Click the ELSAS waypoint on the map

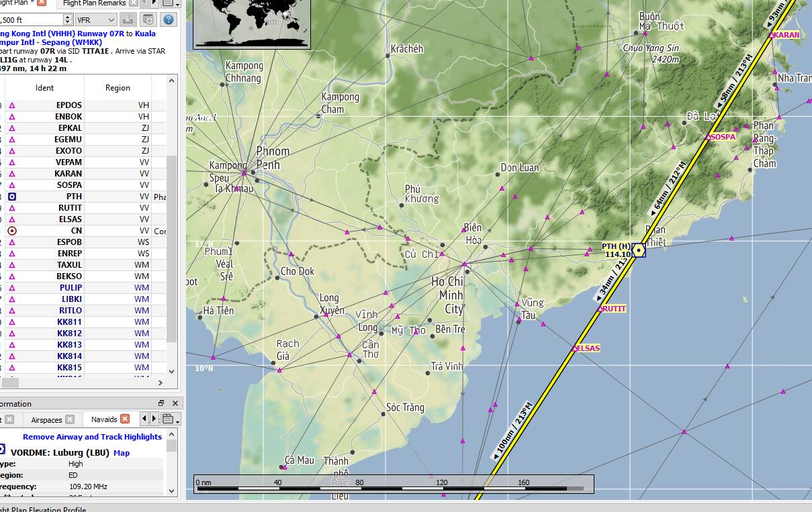pos(574,348)
